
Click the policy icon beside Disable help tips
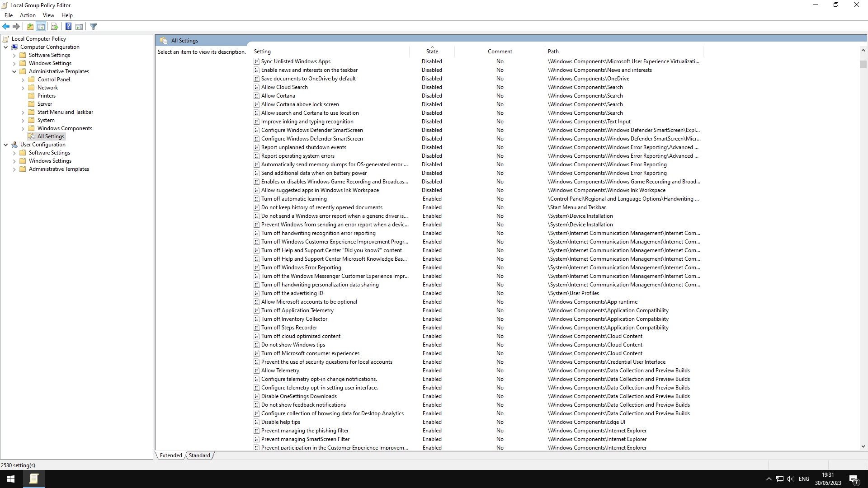tap(256, 422)
